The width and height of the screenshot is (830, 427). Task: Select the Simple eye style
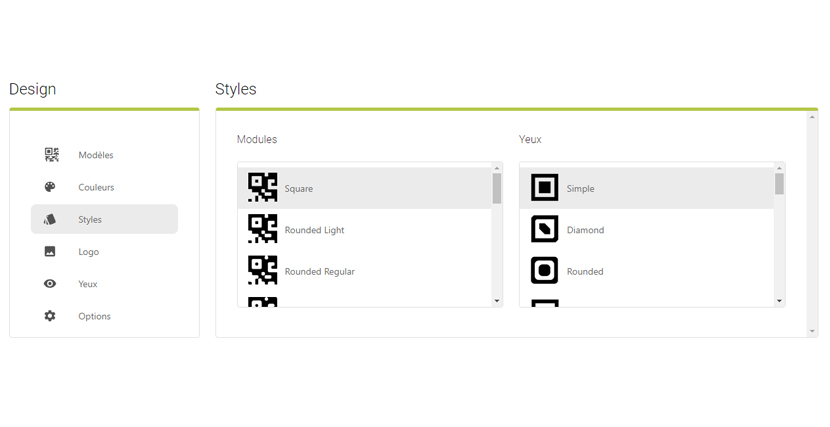pyautogui.click(x=544, y=188)
